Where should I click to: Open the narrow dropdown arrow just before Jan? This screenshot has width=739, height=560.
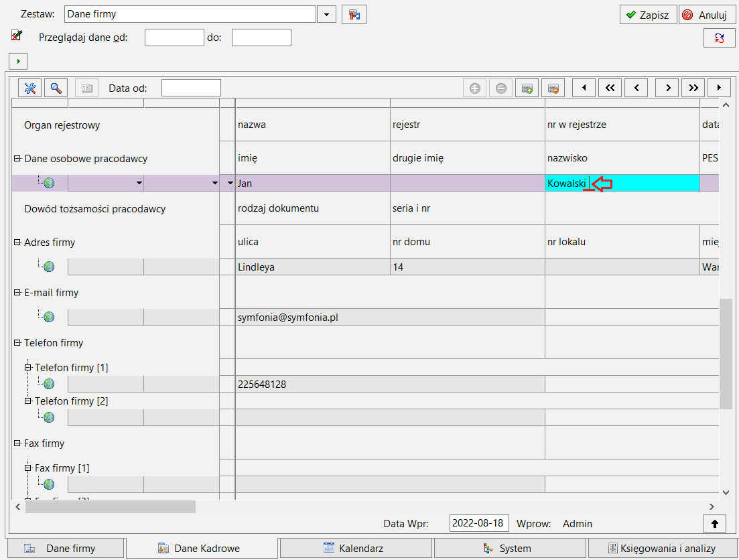coord(230,183)
